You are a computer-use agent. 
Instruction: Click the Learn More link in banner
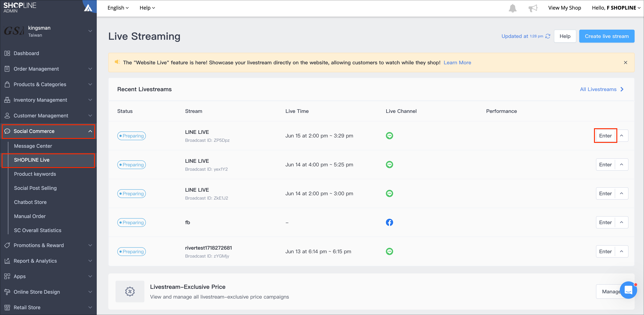457,62
